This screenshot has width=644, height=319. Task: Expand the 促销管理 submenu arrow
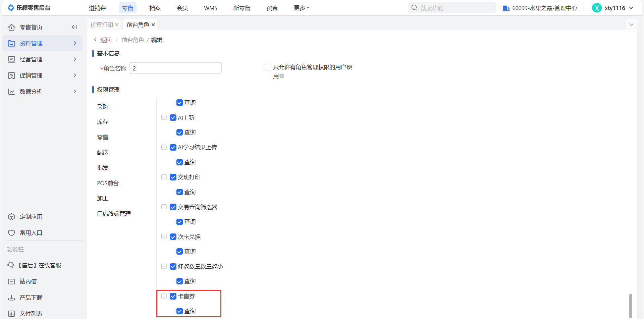(75, 75)
